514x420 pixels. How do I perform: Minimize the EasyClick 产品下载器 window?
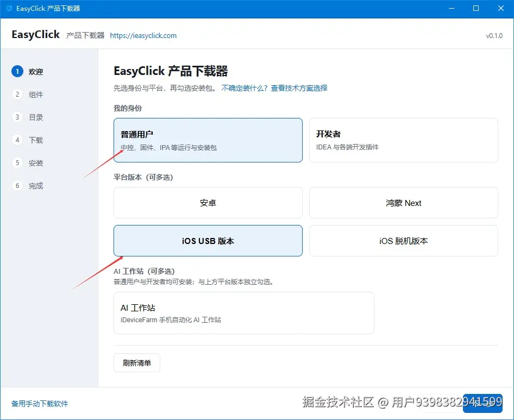point(452,8)
